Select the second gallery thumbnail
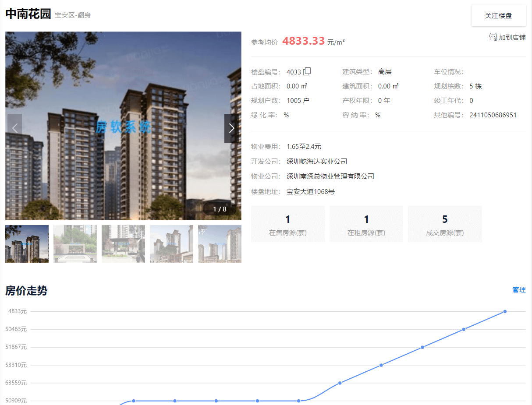This screenshot has height=405, width=532. click(x=75, y=244)
